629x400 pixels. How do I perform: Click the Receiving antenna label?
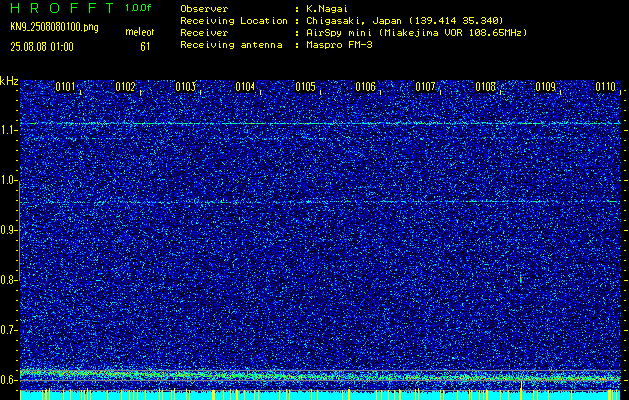point(231,45)
